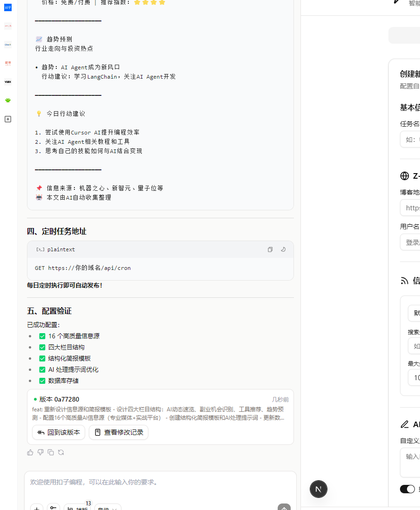Click the attach plus icon in the chat box
420x510 pixels.
[x=37, y=507]
